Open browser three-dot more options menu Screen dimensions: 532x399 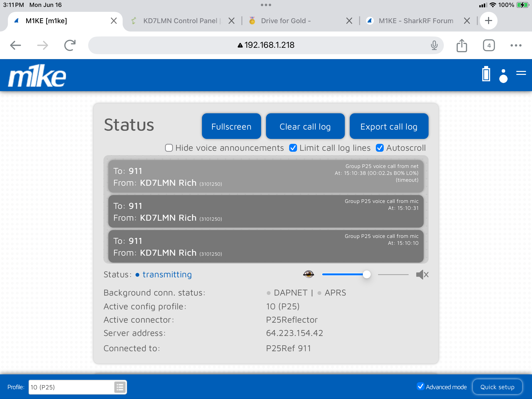[x=516, y=45]
